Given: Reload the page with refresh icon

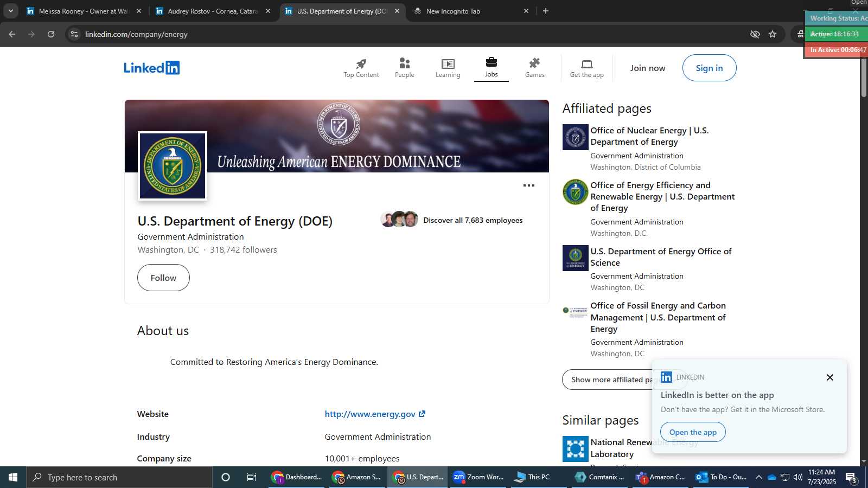Looking at the screenshot, I should [51, 34].
